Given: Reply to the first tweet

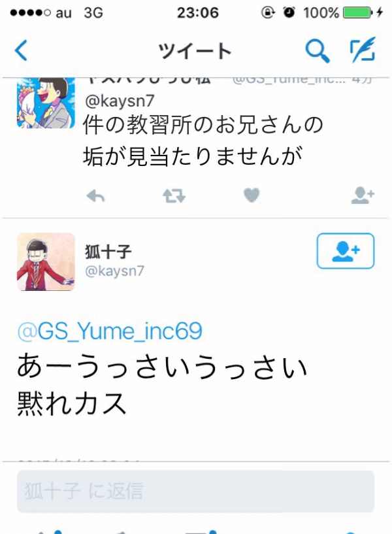Looking at the screenshot, I should pos(95,196).
